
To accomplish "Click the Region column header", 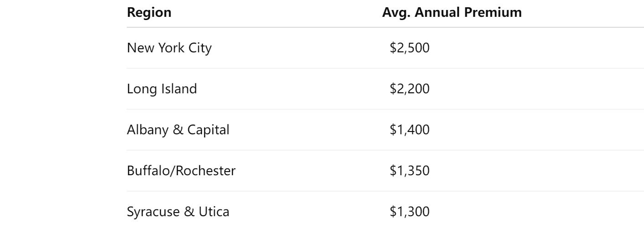I will pyautogui.click(x=149, y=13).
